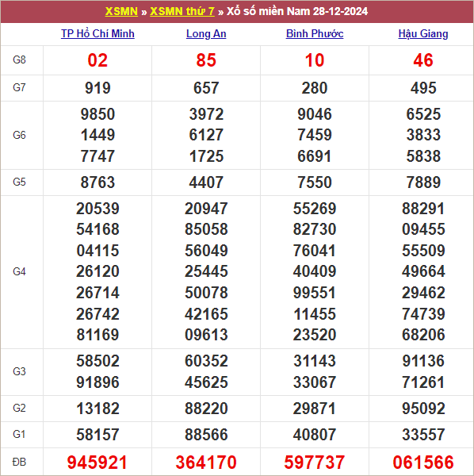
Task: Click special prize number 597737
Action: coord(315,462)
